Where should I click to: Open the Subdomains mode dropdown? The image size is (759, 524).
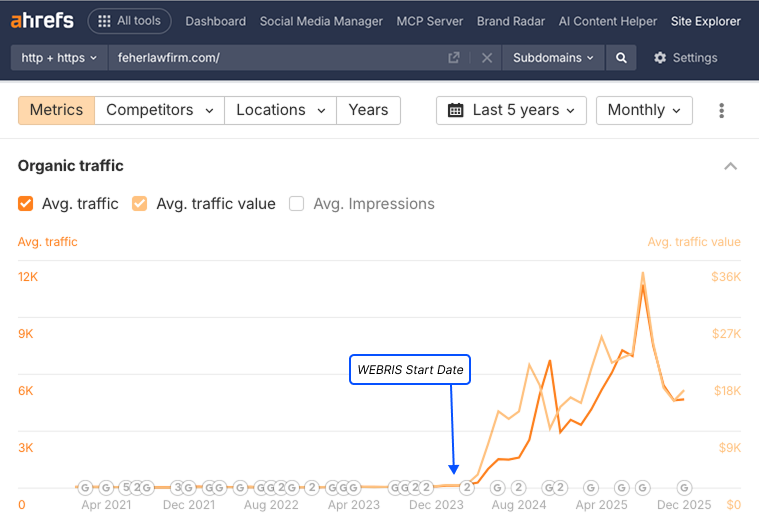click(553, 58)
